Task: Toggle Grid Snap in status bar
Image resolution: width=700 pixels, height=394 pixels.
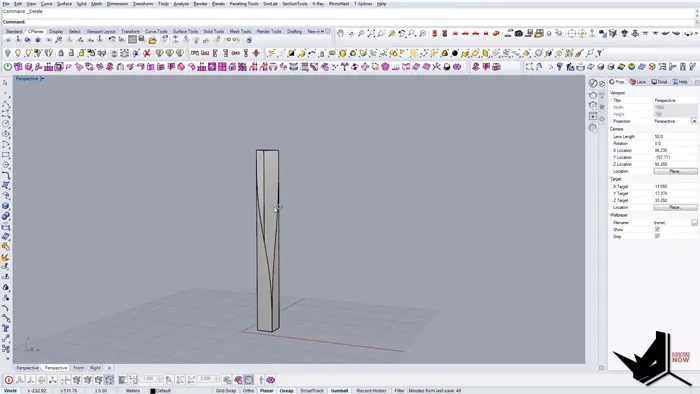Action: (225, 390)
